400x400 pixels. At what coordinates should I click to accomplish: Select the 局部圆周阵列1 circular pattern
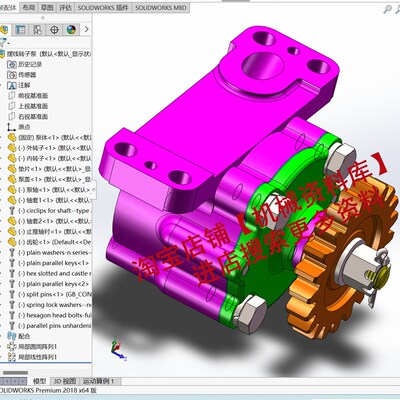[x=32, y=347]
